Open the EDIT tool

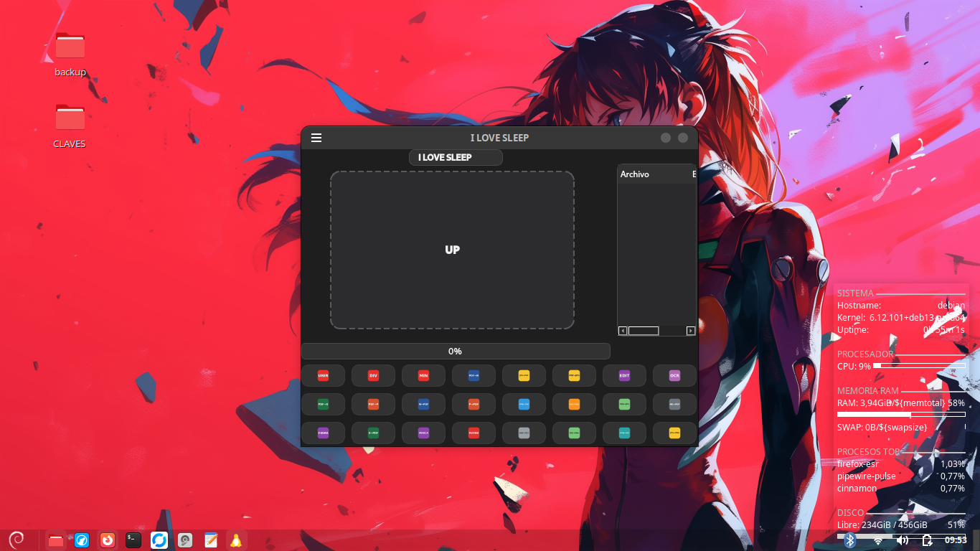click(x=624, y=375)
